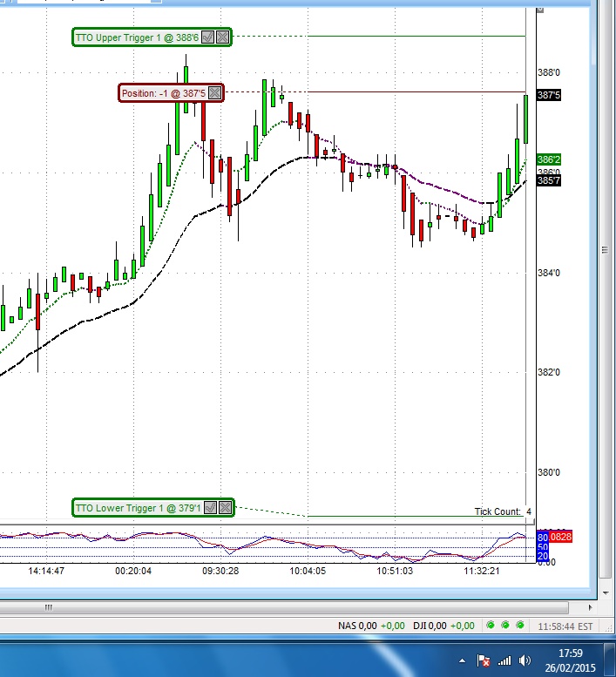Click the green 386'2 price tag
Screen dimensions: 616x677
[x=549, y=159]
